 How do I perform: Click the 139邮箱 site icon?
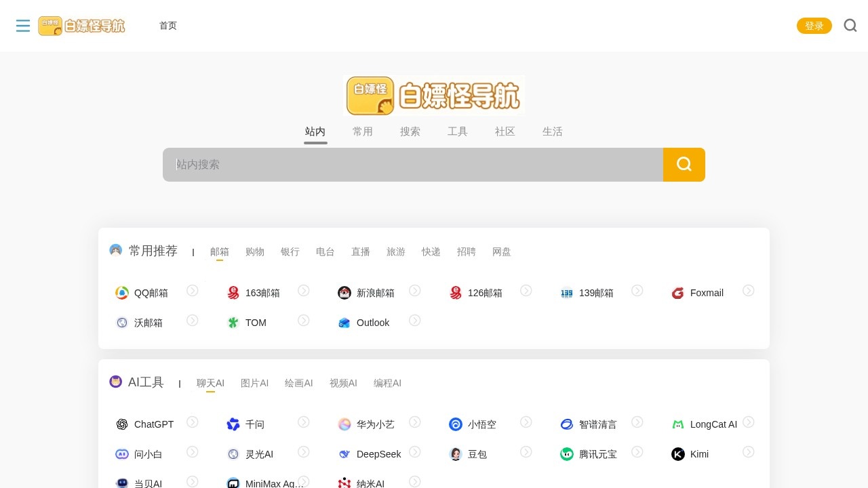point(567,293)
